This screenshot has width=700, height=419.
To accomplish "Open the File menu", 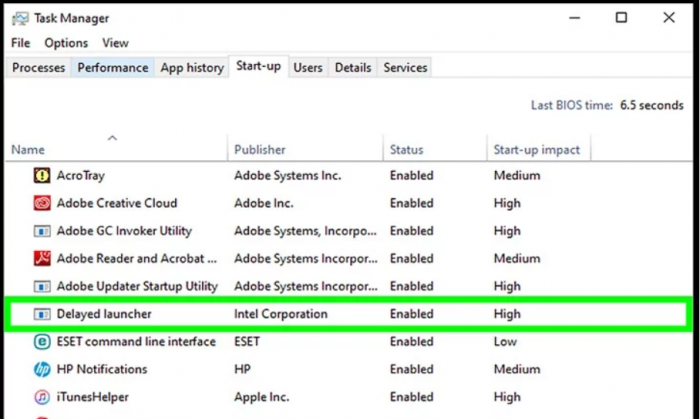I will pyautogui.click(x=21, y=43).
